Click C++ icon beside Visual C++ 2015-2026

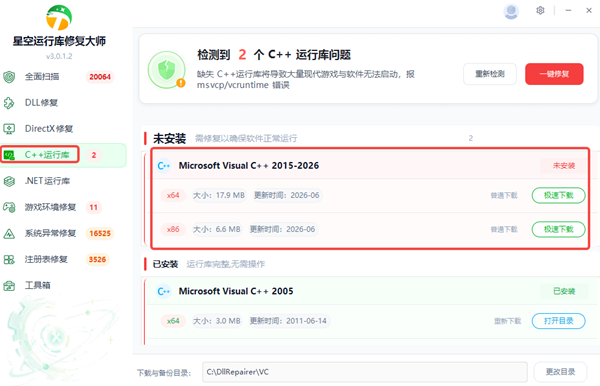click(164, 166)
